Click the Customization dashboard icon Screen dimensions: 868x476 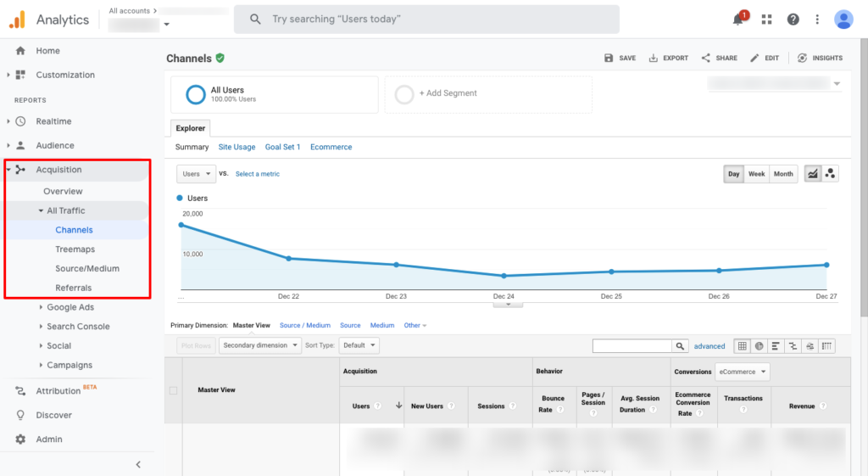[x=20, y=75]
